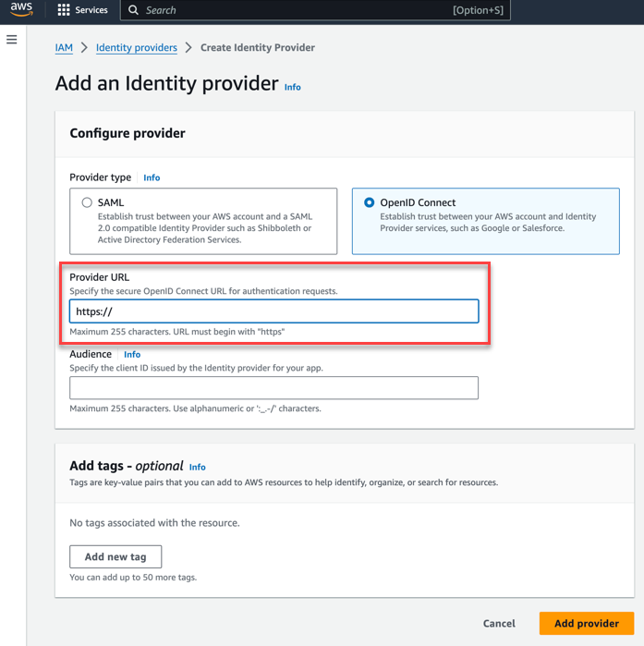Open Identity providers breadcrumb link
The image size is (644, 646).
tap(137, 48)
